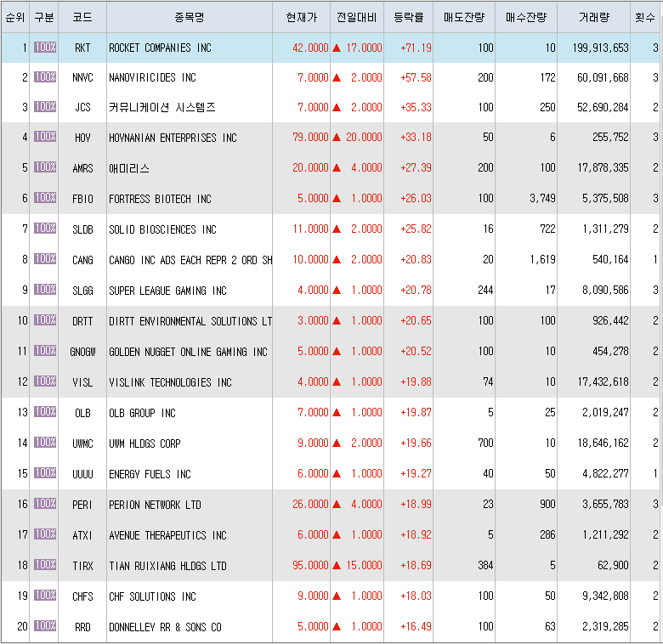Click the 100% margin badge for RKT
This screenshot has width=663, height=644.
[x=45, y=47]
